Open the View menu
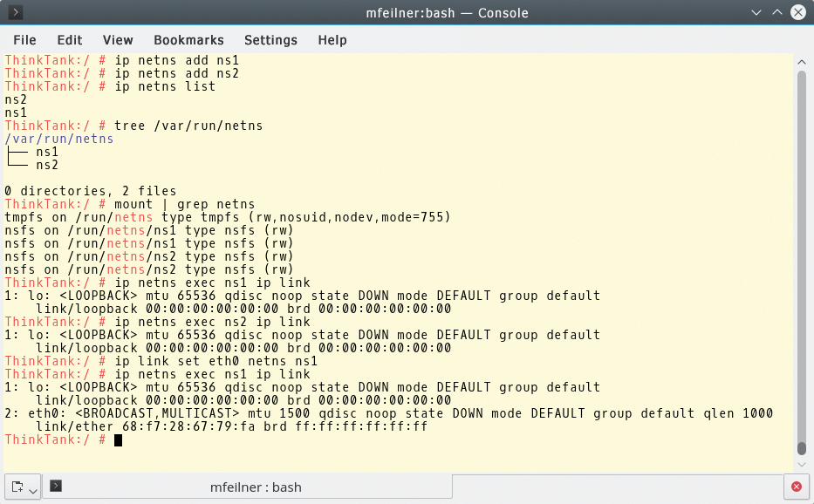Viewport: 814px width, 504px height. point(117,40)
